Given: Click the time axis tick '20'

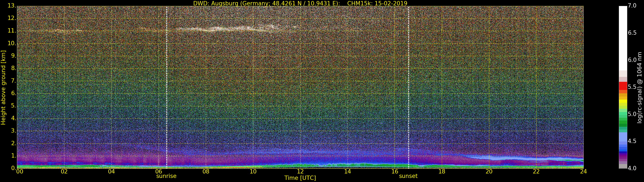Looking at the screenshot, I should tap(489, 171).
